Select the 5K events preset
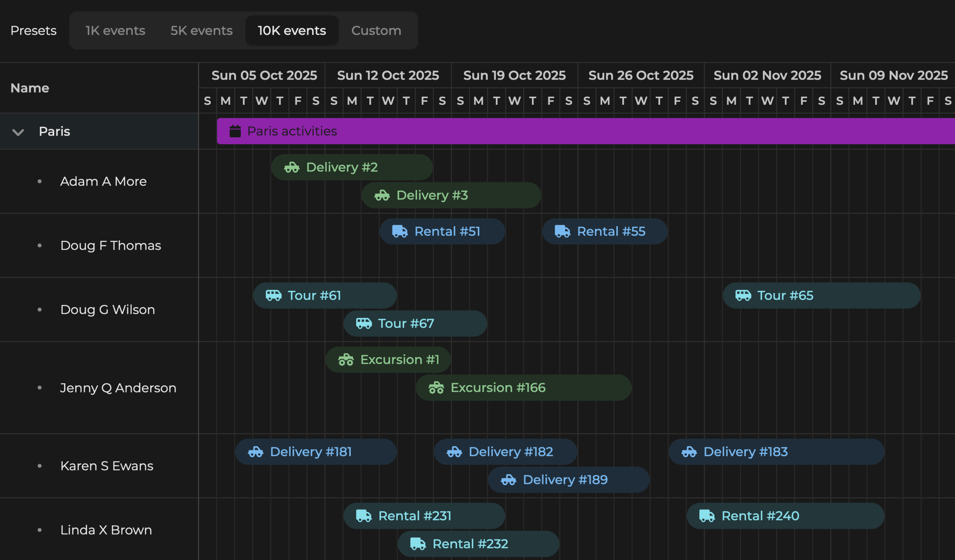 [201, 31]
